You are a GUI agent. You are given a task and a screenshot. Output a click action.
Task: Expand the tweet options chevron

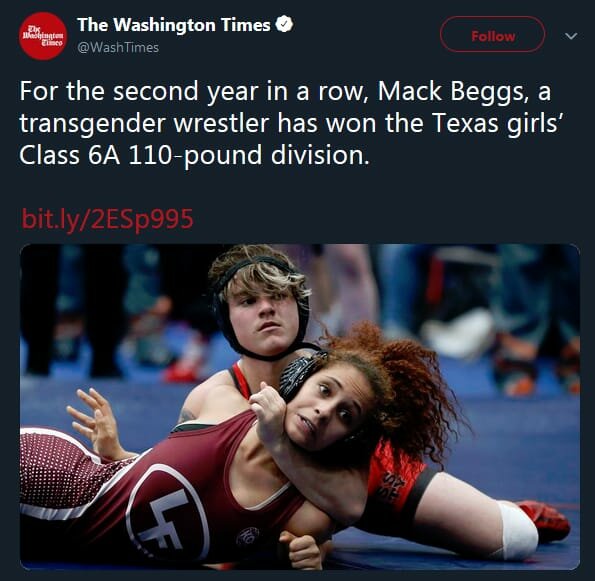point(571,36)
